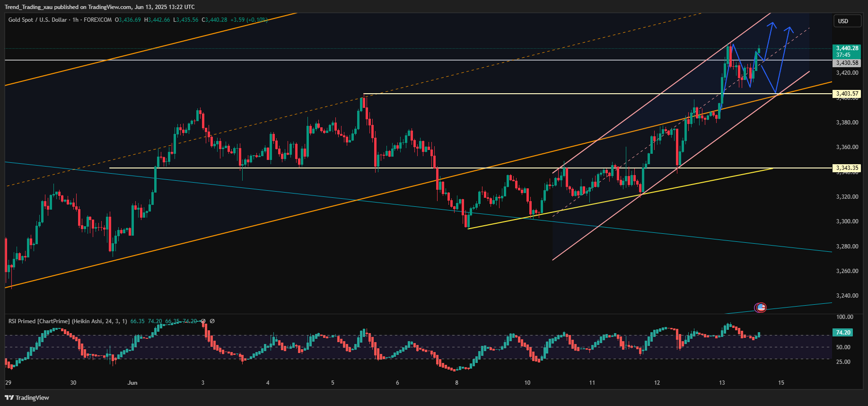Click the '11' date on time axis
The width and height of the screenshot is (868, 406).
[x=592, y=383]
